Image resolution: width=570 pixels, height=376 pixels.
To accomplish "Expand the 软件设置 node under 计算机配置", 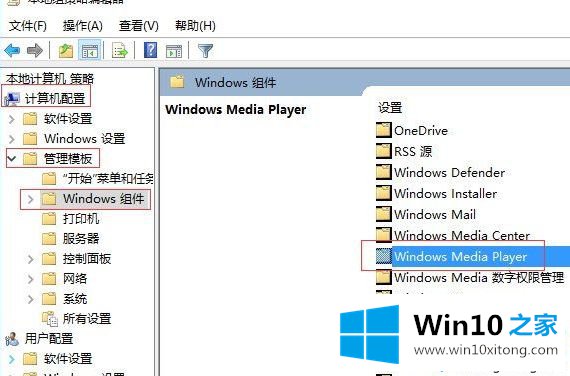I will (11, 119).
